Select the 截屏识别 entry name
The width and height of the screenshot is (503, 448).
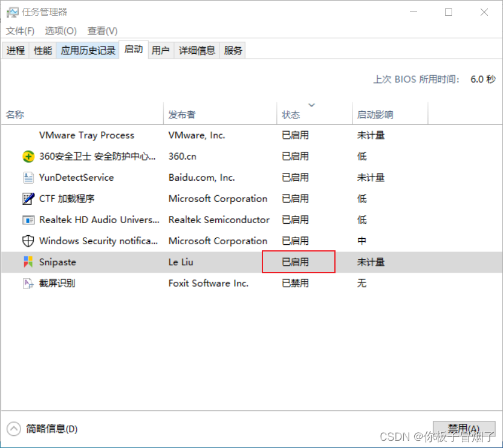point(57,284)
